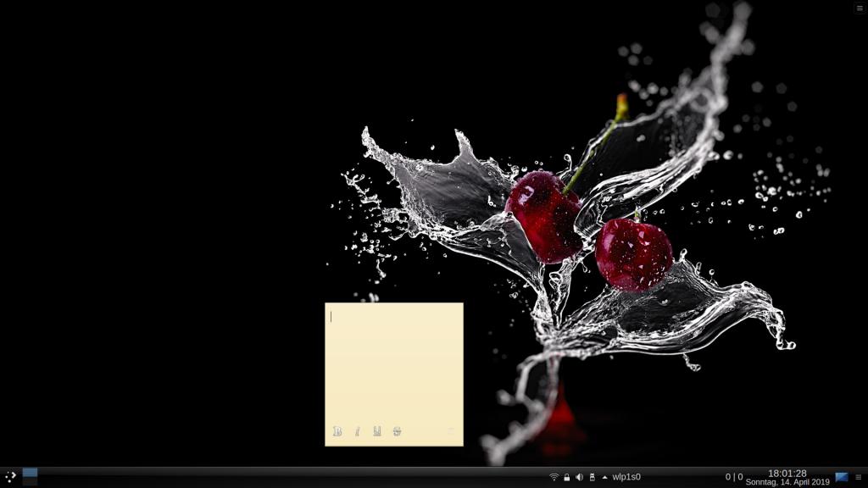Switch to the lower desktop in the pager
The width and height of the screenshot is (868, 488).
(30, 481)
